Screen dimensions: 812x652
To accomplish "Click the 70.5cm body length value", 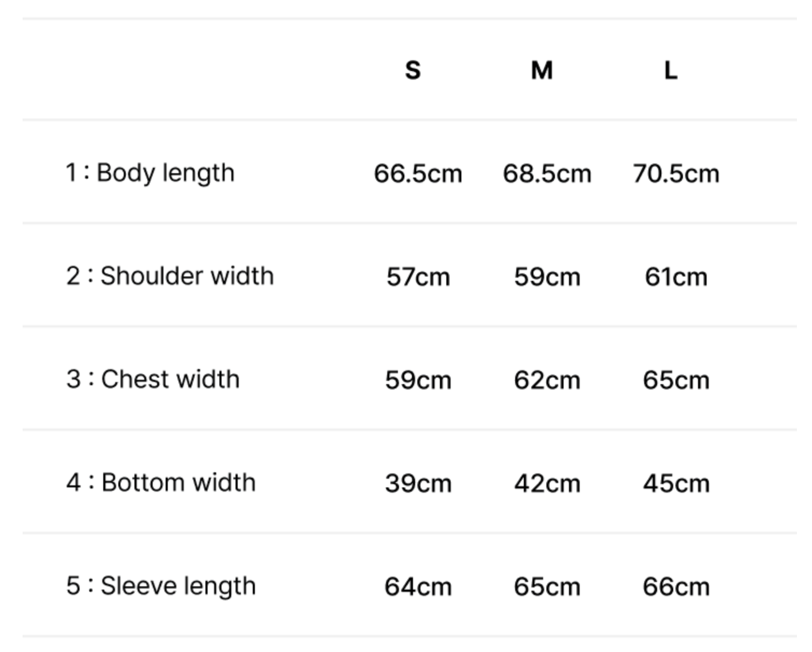I will coord(676,174).
